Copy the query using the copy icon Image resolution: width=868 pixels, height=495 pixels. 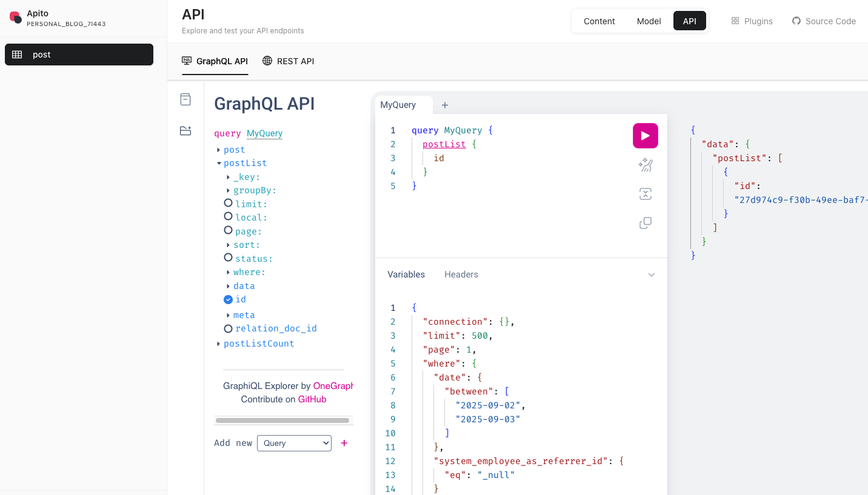(645, 223)
